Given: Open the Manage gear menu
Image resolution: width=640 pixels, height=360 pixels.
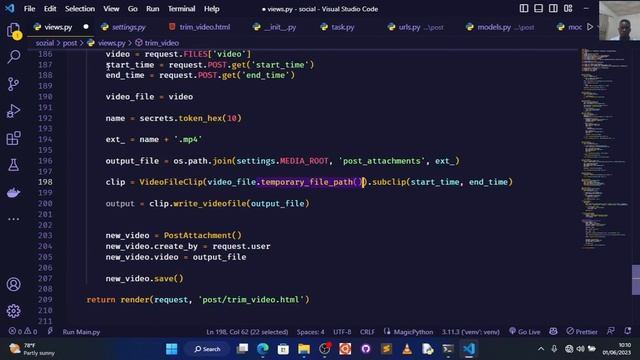Looking at the screenshot, I should pos(13,311).
